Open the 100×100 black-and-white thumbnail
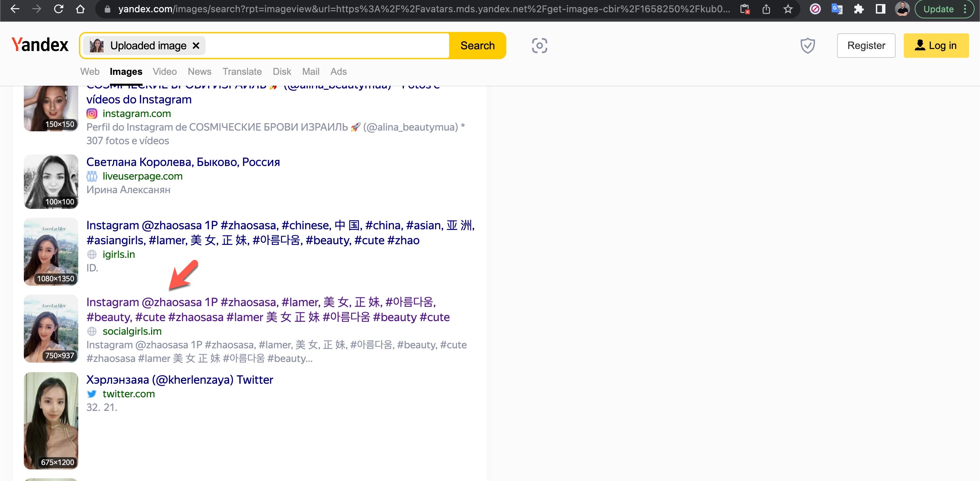The image size is (980, 481). pos(51,181)
